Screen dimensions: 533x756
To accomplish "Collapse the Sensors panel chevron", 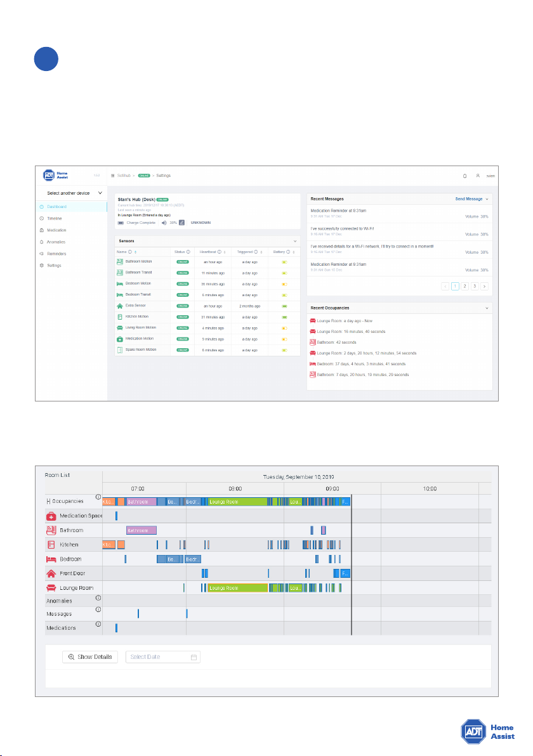I will click(x=294, y=241).
